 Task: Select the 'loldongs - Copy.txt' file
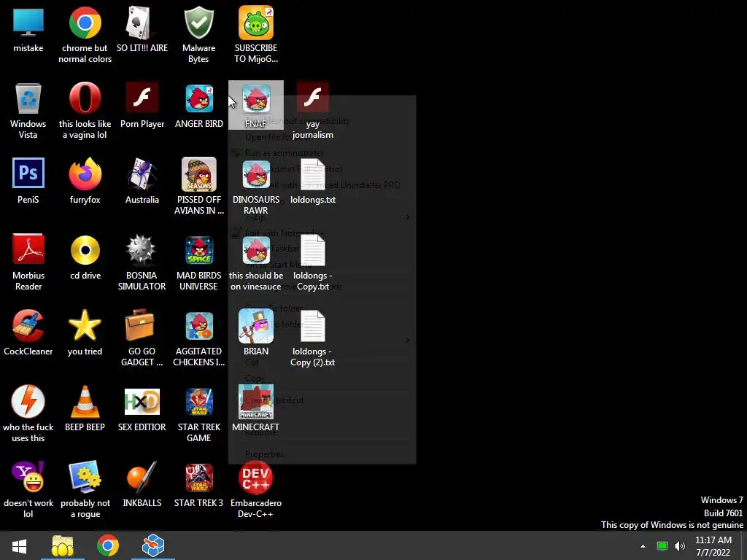312,250
